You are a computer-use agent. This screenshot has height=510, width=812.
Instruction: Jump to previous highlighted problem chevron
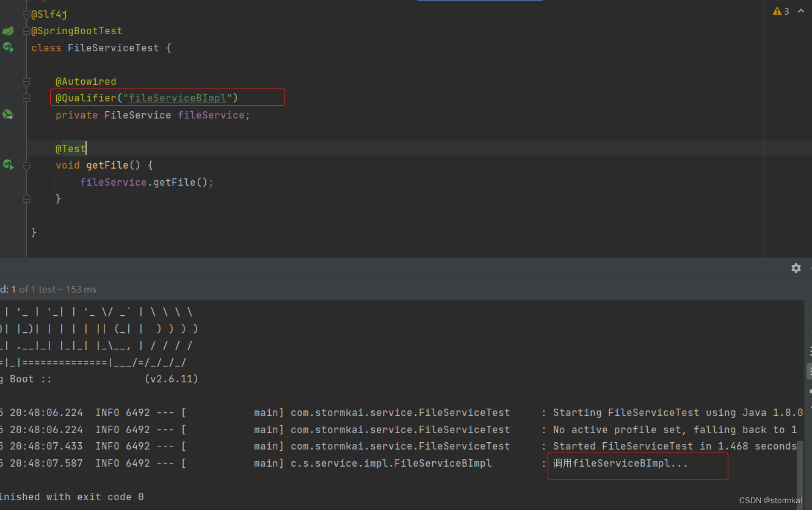pyautogui.click(x=801, y=11)
